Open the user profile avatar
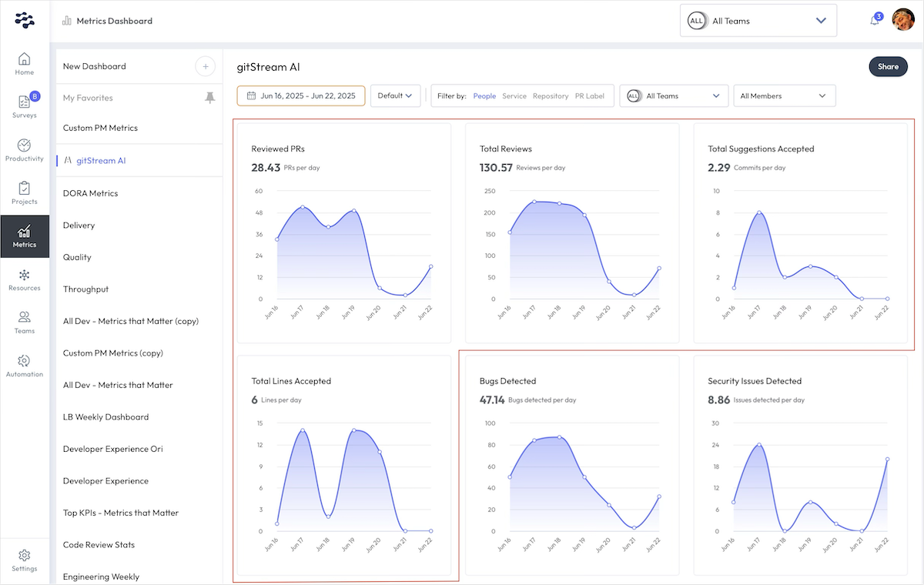The height and width of the screenshot is (585, 924). pyautogui.click(x=903, y=20)
